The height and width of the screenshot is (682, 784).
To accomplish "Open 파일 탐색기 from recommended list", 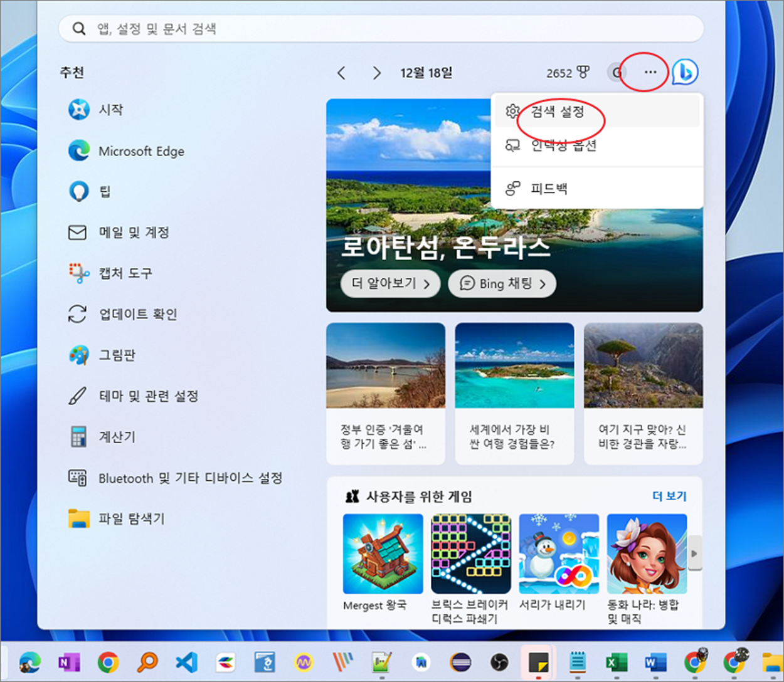I will point(116,519).
